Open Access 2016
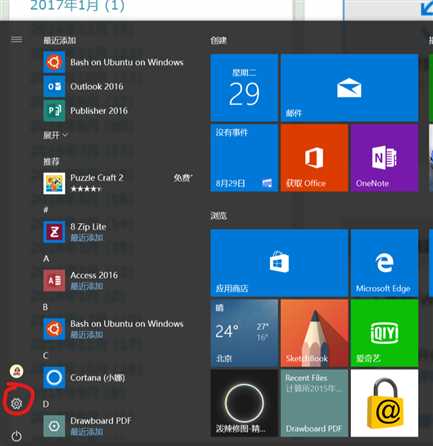This screenshot has height=446, width=433. [x=81, y=280]
